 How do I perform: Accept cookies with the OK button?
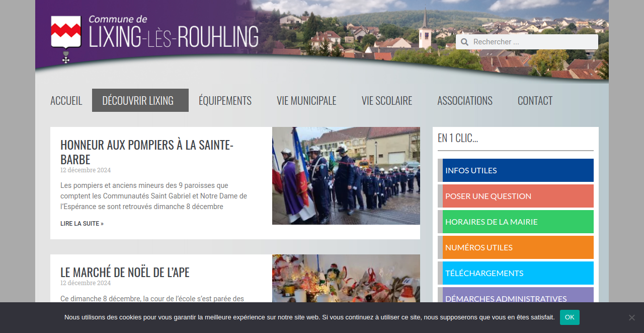pos(570,317)
